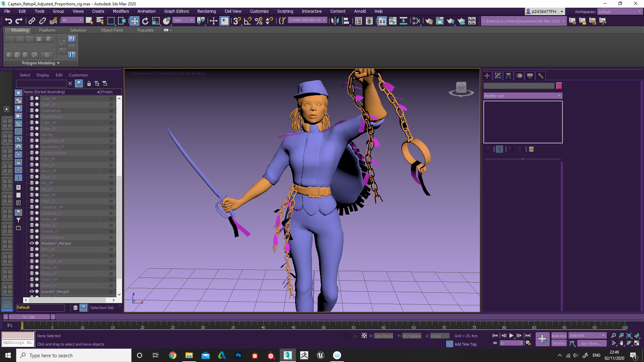This screenshot has width=644, height=362.
Task: Open the Modifiers menu
Action: 120,11
